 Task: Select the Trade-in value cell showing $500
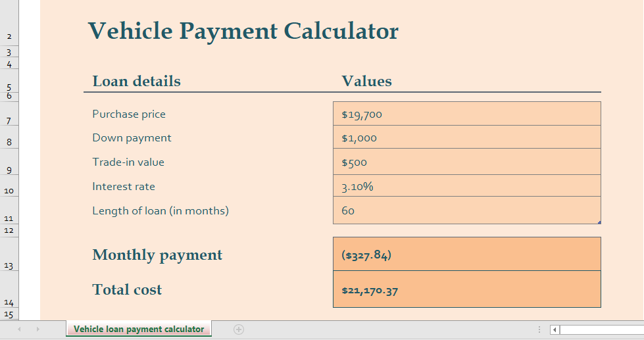point(466,162)
